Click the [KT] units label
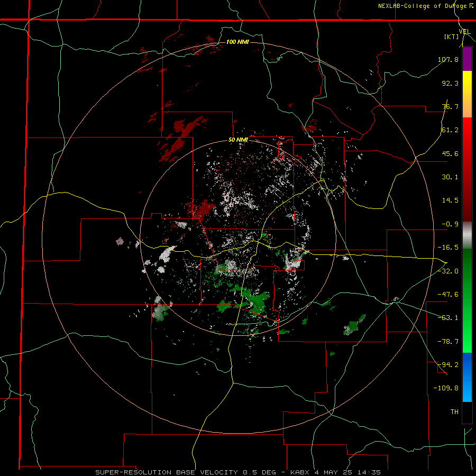 click(451, 36)
